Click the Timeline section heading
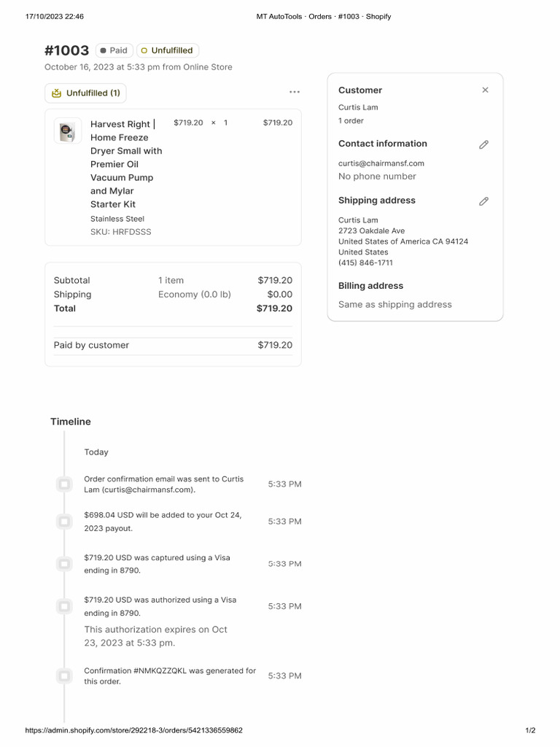 tap(71, 422)
